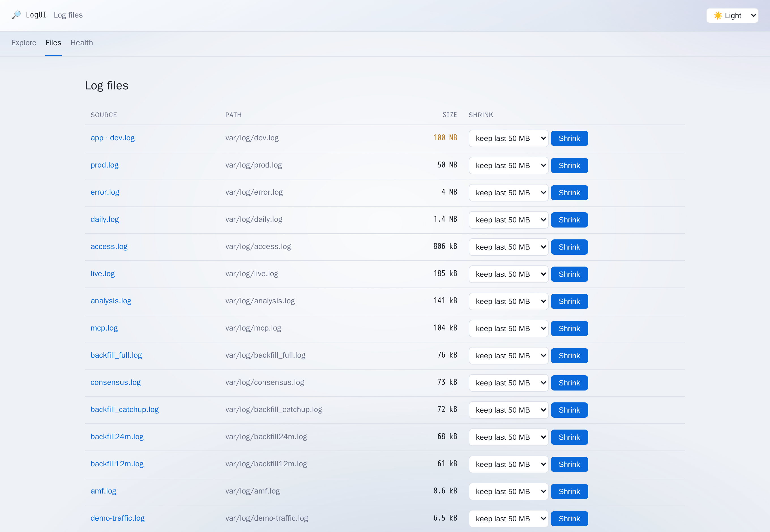770x532 pixels.
Task: Expand the keep-last dropdown for prod.log
Action: tap(508, 166)
